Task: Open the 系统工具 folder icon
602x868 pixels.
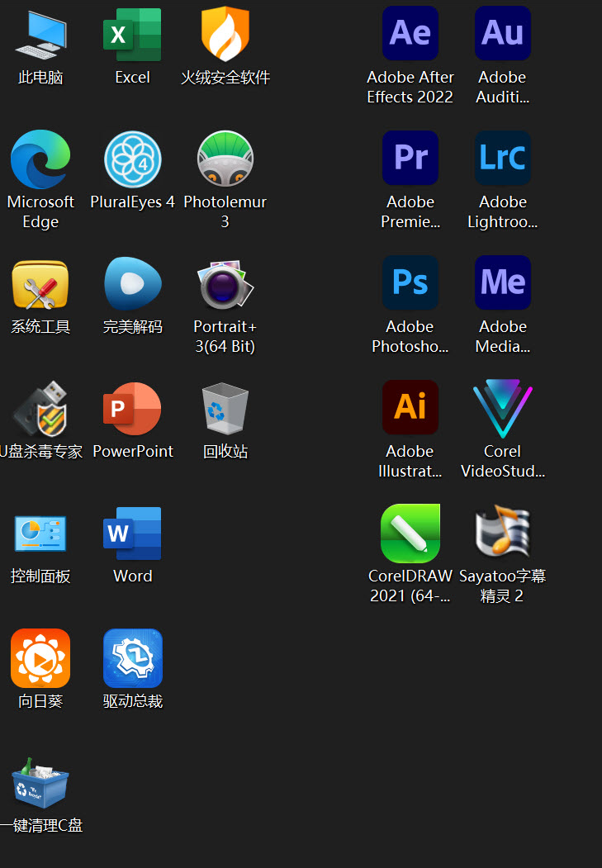Action: pyautogui.click(x=40, y=285)
